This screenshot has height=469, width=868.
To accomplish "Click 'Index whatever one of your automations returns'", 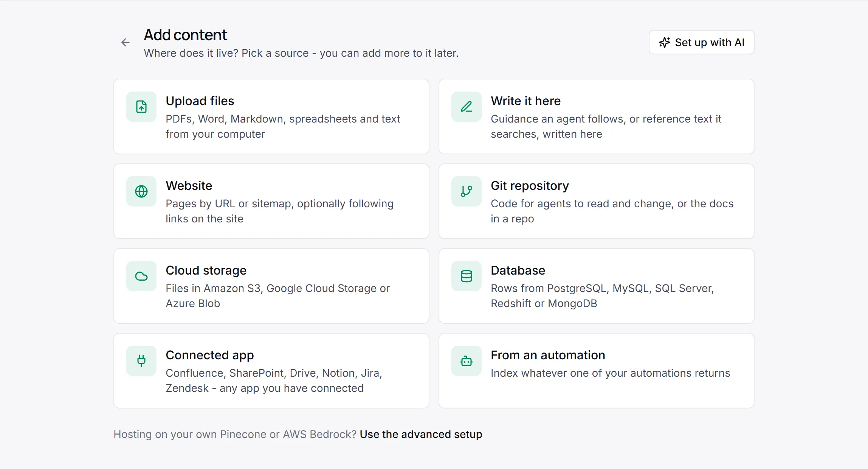I will [611, 373].
